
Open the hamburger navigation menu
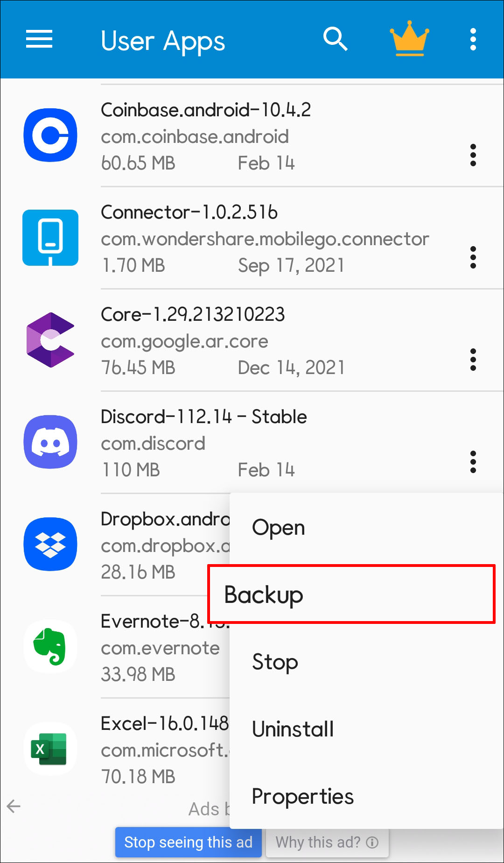point(39,39)
